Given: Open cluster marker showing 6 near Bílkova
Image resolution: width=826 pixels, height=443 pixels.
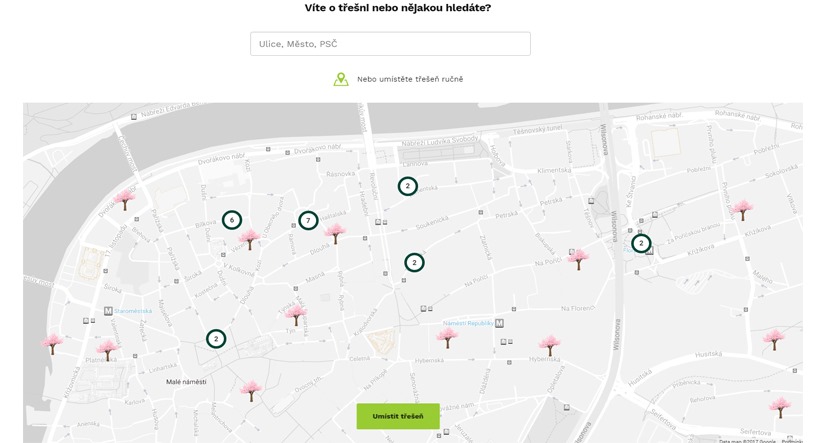Looking at the screenshot, I should point(232,220).
